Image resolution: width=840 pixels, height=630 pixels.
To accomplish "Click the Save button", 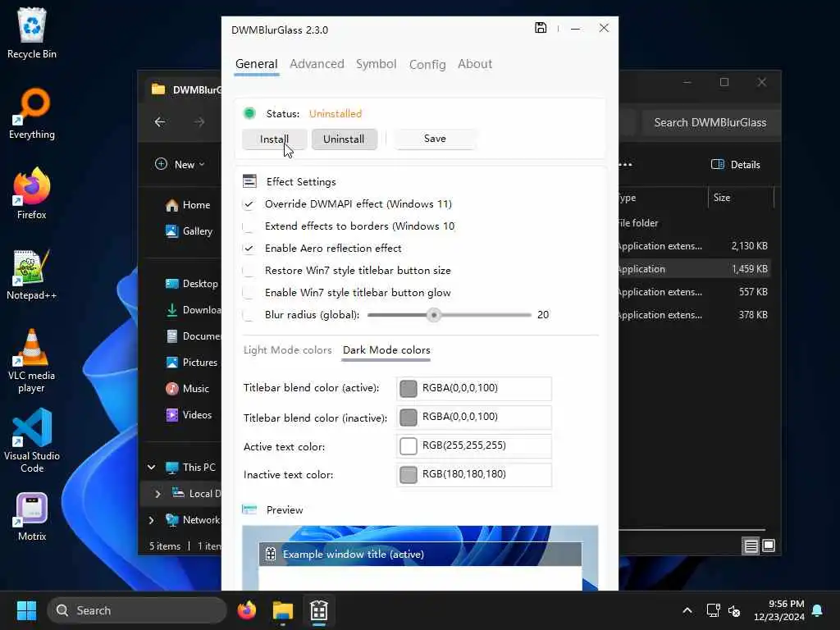I will click(435, 139).
